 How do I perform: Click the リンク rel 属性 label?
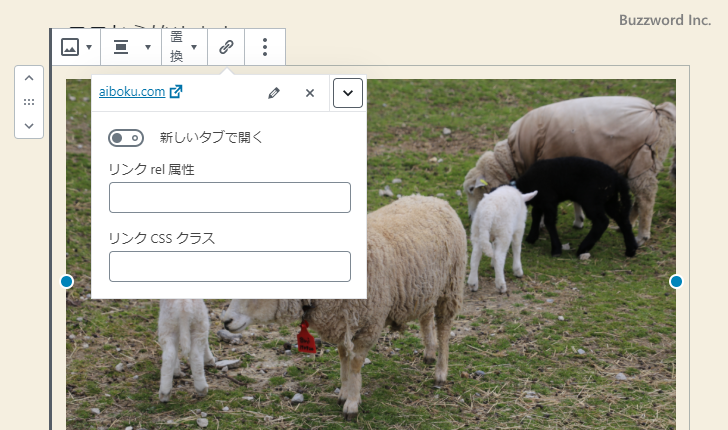[151, 169]
